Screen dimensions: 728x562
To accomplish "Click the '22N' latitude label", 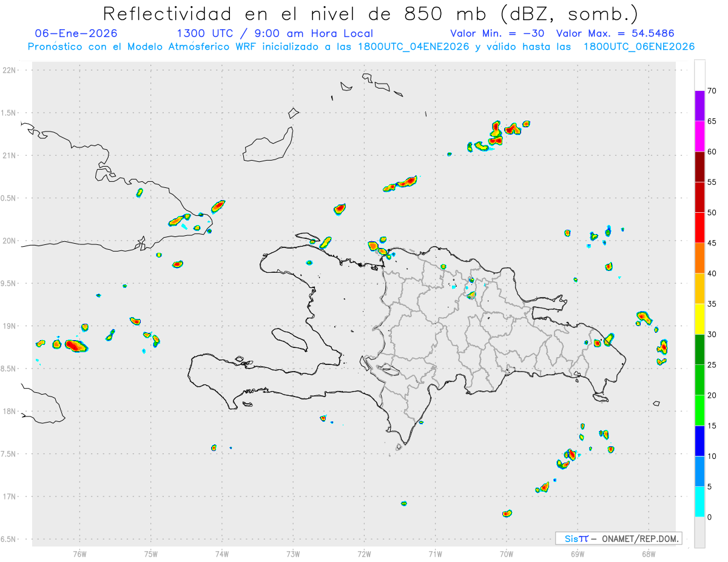I will click(9, 70).
